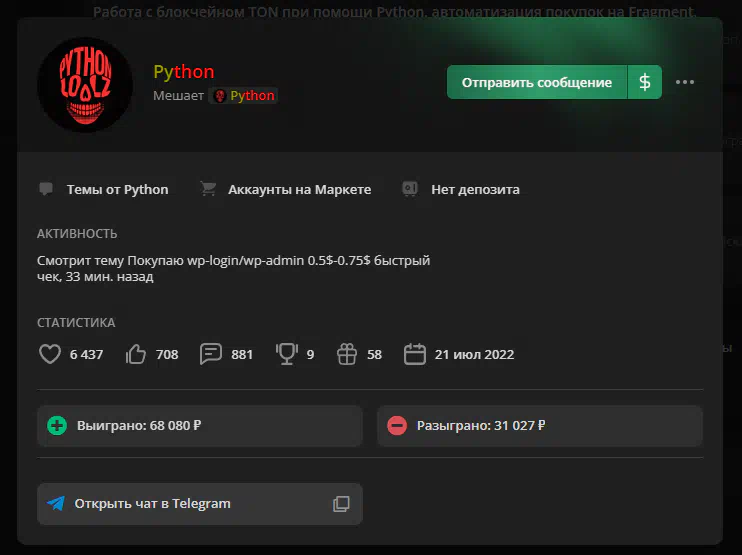The image size is (742, 555).
Task: Open Темы от Python link
Action: pos(117,189)
